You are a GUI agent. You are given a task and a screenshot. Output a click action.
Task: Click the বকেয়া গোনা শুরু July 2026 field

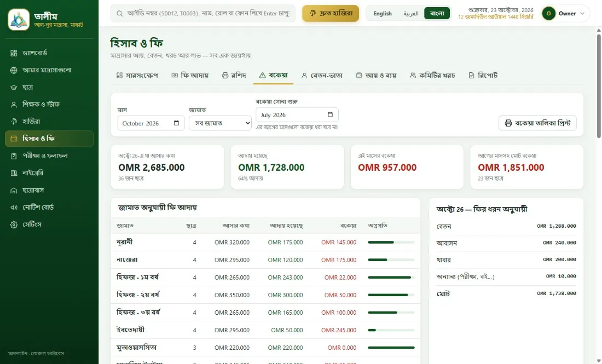point(297,115)
